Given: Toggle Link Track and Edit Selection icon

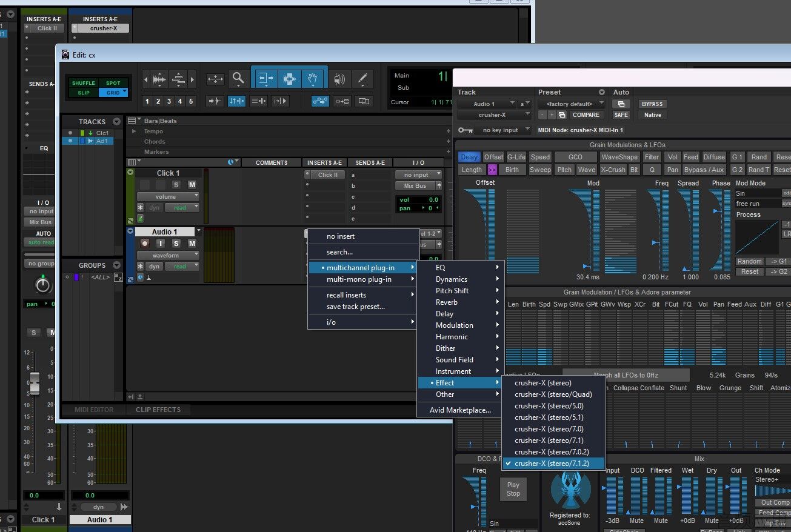Looking at the screenshot, I should pyautogui.click(x=258, y=101).
